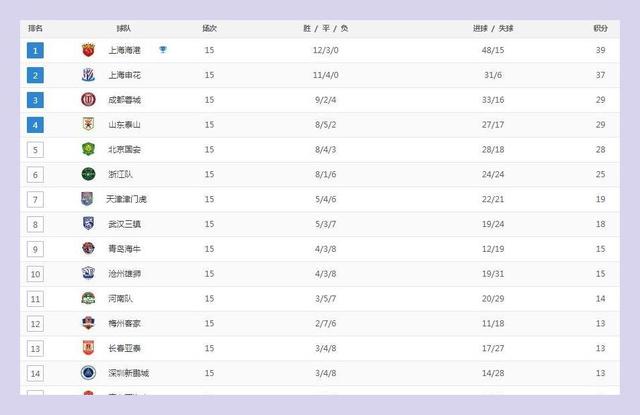
Task: Click the 37 points value
Action: coord(600,75)
